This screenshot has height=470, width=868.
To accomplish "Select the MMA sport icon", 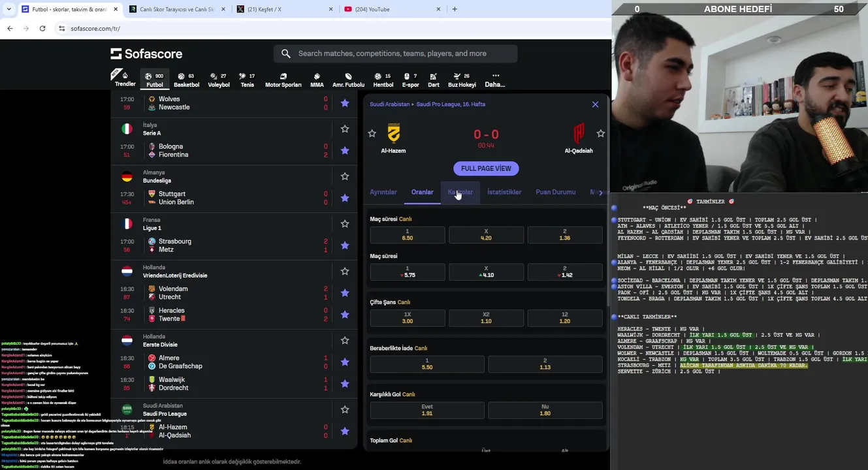I will click(x=317, y=79).
